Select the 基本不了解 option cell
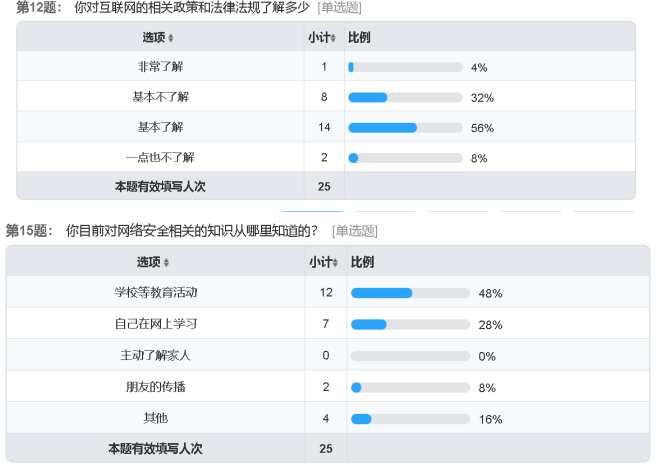657x475 pixels. pyautogui.click(x=160, y=97)
